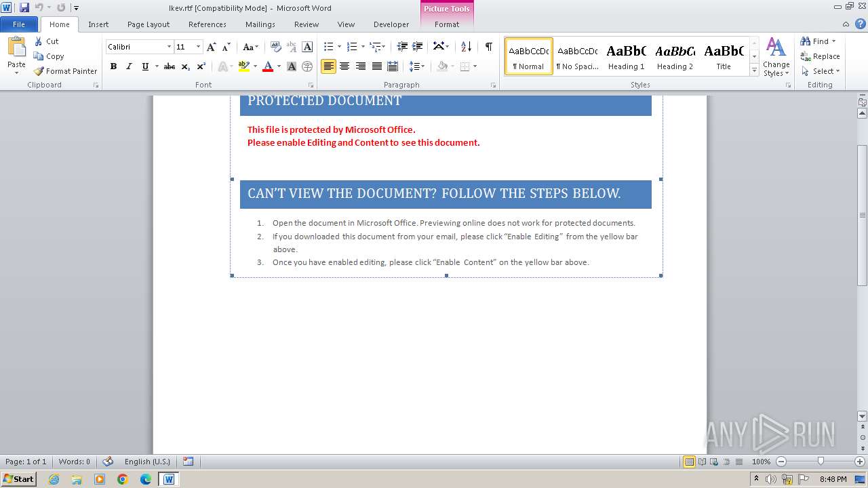Open the numbering list dropdown arrow

(363, 47)
